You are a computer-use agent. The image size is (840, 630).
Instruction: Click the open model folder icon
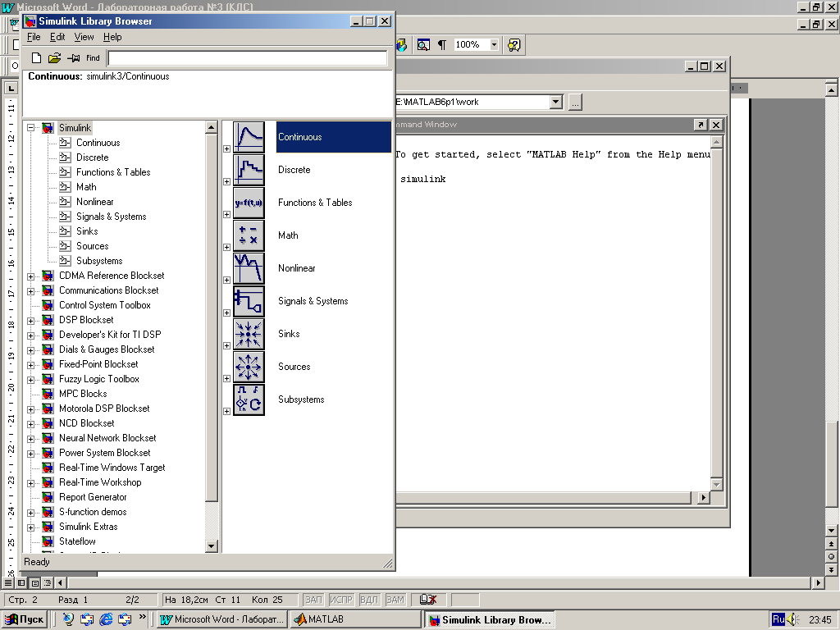[x=54, y=58]
